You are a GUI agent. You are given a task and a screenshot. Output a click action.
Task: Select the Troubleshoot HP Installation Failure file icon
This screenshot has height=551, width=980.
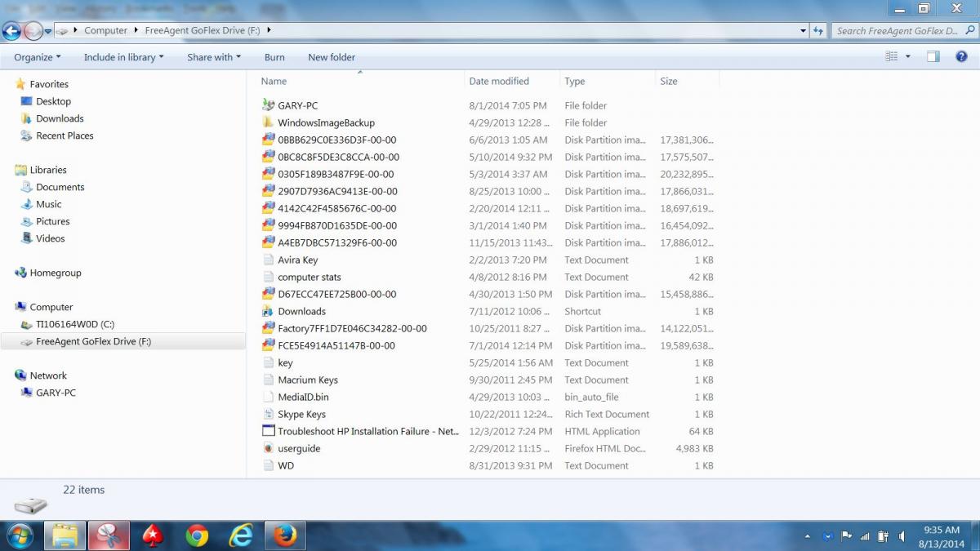[x=268, y=431]
